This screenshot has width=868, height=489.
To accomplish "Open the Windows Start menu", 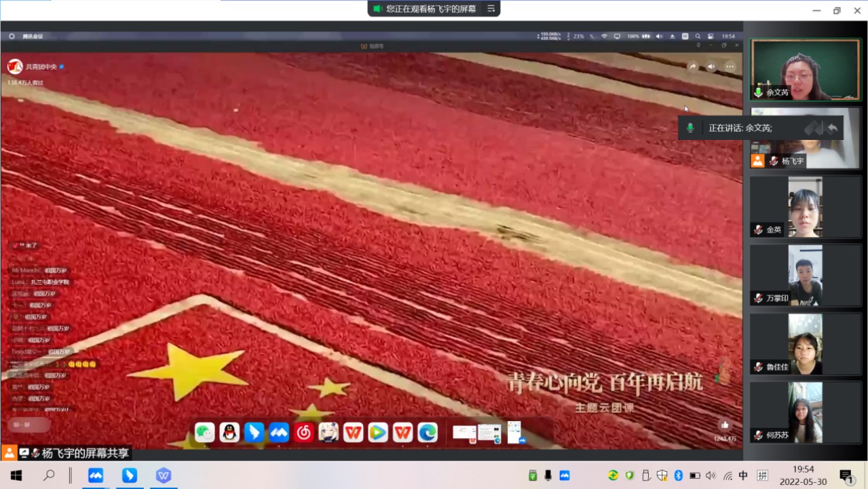I will (16, 475).
